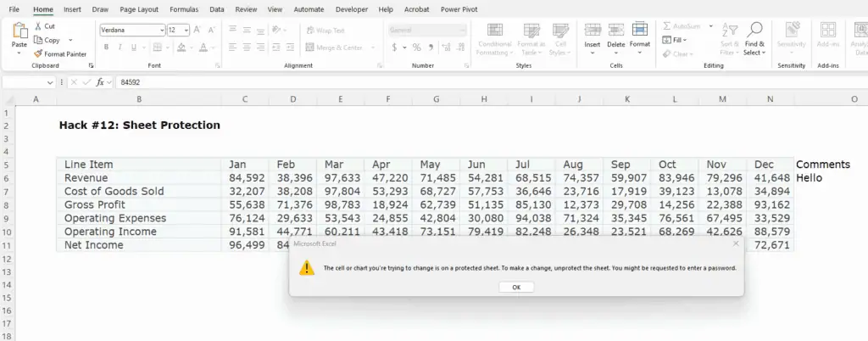868x341 pixels.
Task: Apply Comma Style format
Action: pyautogui.click(x=430, y=48)
